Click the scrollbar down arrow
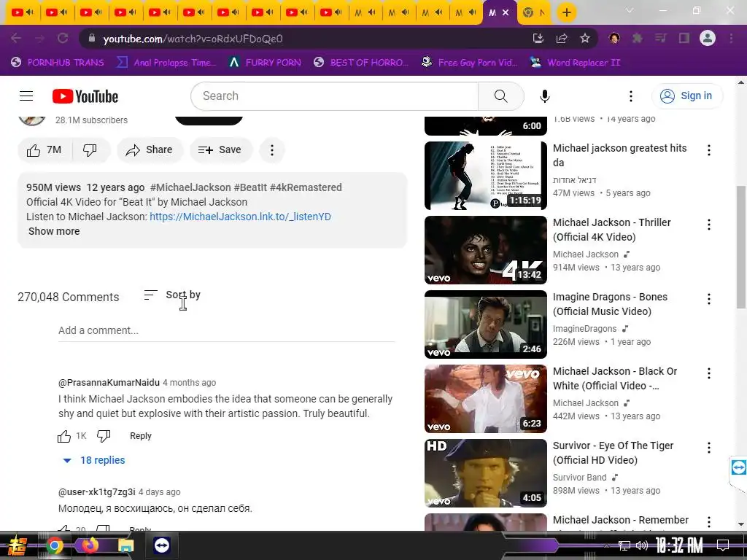The height and width of the screenshot is (560, 747). click(x=741, y=524)
